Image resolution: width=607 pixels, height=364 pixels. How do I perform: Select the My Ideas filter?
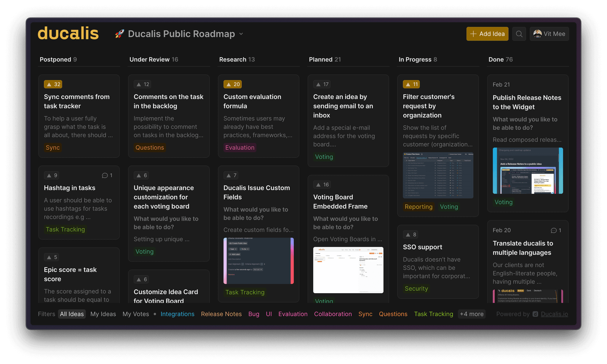(103, 314)
